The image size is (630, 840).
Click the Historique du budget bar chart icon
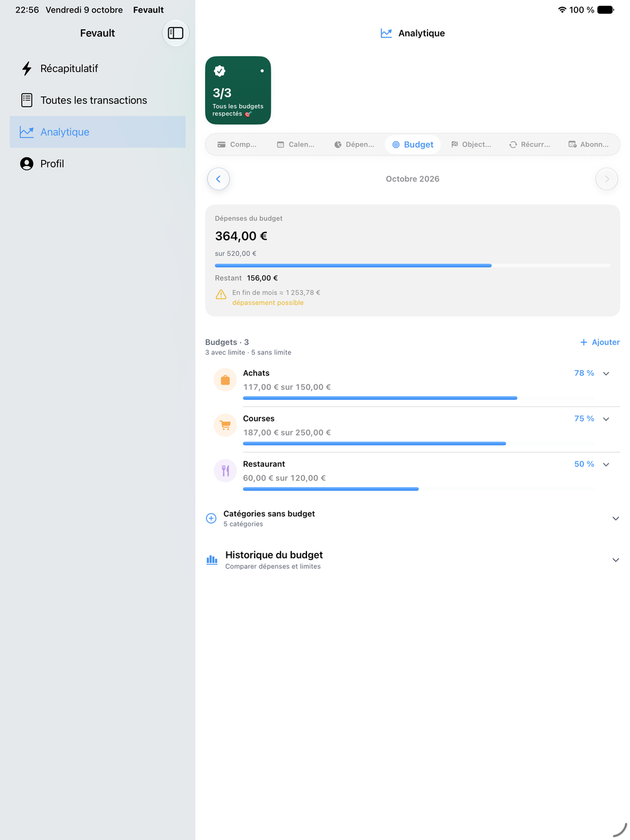click(212, 560)
